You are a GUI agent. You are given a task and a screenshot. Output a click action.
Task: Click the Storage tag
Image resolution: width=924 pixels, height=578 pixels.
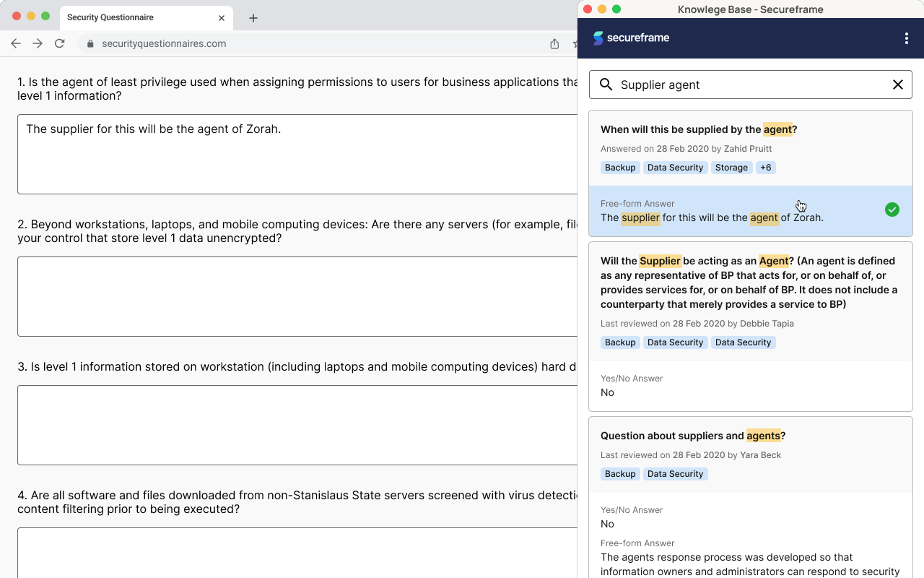[731, 168]
